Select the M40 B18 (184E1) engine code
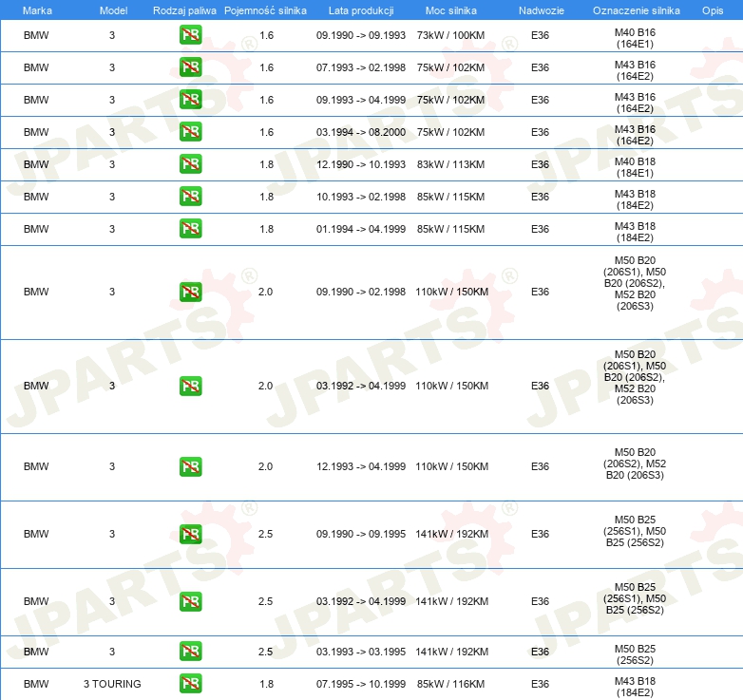This screenshot has width=743, height=700. (x=635, y=167)
